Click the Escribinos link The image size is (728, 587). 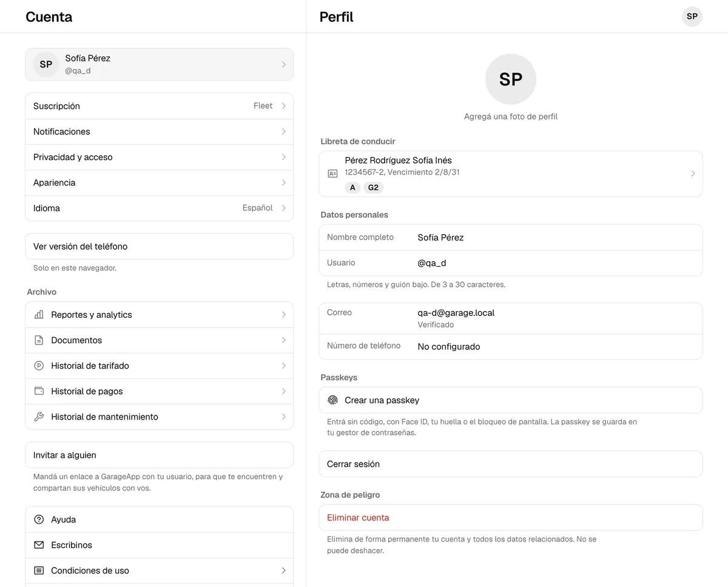(159, 545)
